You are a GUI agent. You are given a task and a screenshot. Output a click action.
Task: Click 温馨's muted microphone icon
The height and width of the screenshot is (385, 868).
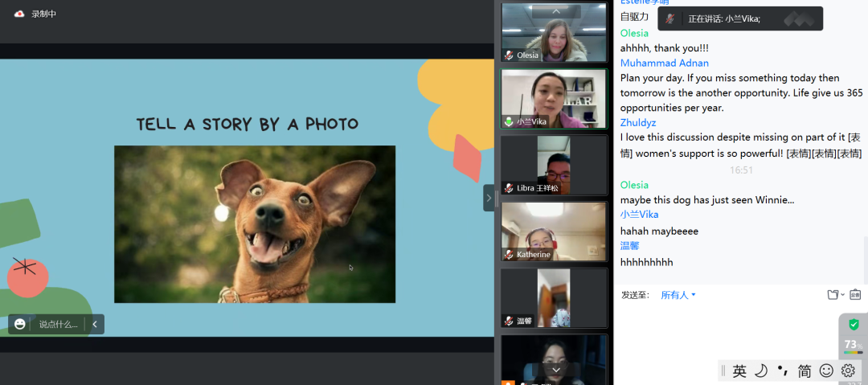point(509,321)
